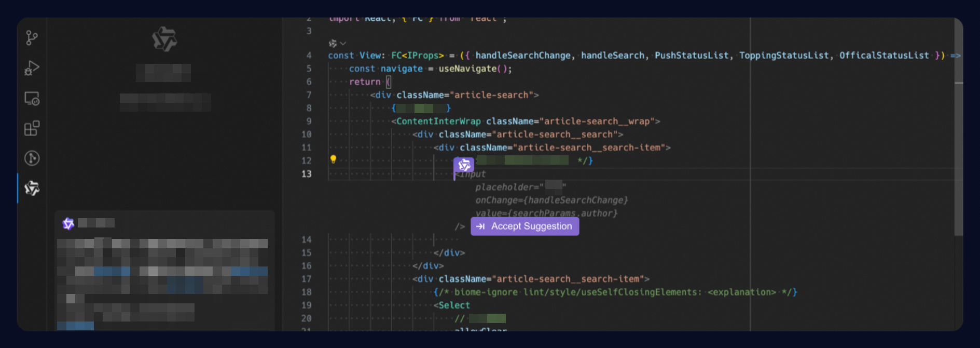Image resolution: width=980 pixels, height=348 pixels.
Task: Click suggested "placeholder=" ghost text
Action: click(x=507, y=188)
